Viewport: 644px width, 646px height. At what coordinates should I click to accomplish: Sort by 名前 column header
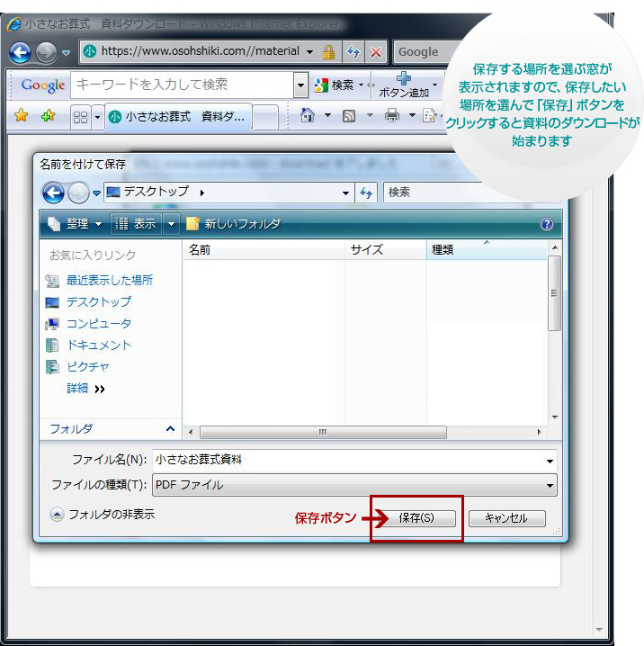[x=264, y=249]
